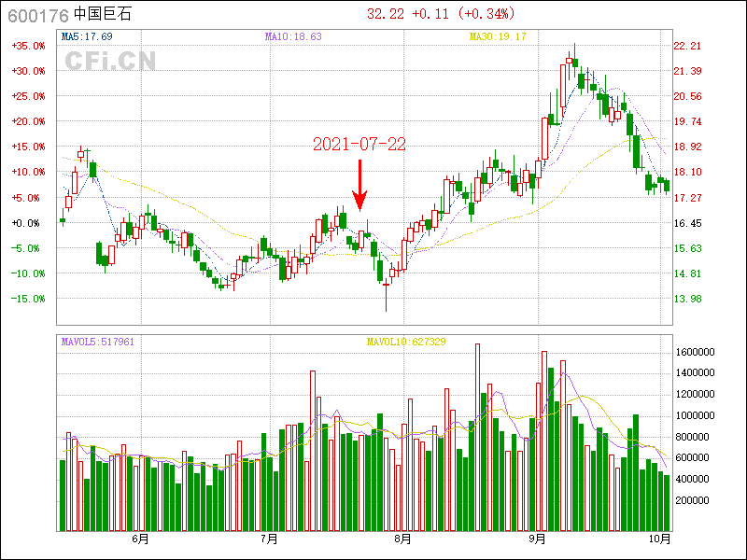The image size is (747, 560).
Task: Click the 8月 axis label
Action: point(403,539)
